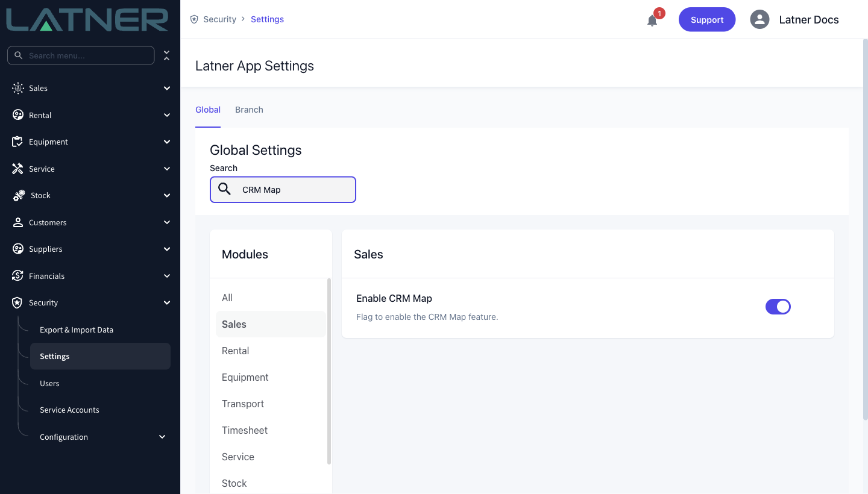This screenshot has width=868, height=494.
Task: Select the Sales module filter
Action: [271, 324]
